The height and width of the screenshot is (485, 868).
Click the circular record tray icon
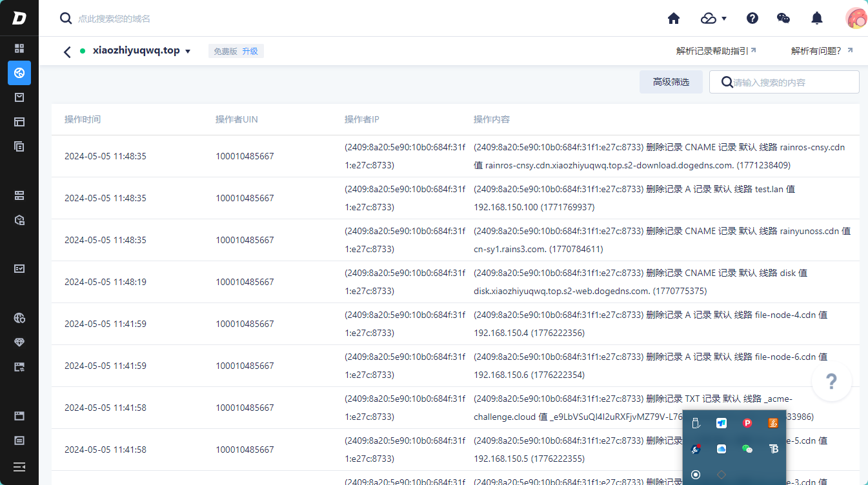click(696, 475)
